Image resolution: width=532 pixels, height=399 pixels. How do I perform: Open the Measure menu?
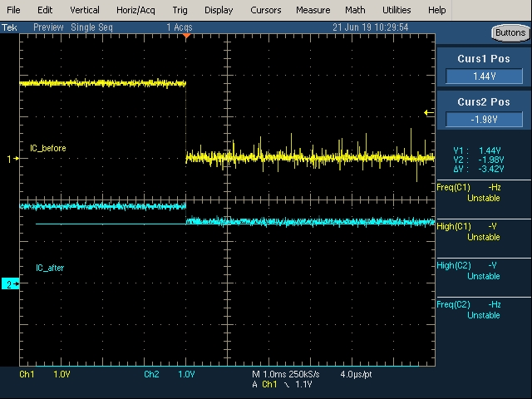tap(313, 10)
